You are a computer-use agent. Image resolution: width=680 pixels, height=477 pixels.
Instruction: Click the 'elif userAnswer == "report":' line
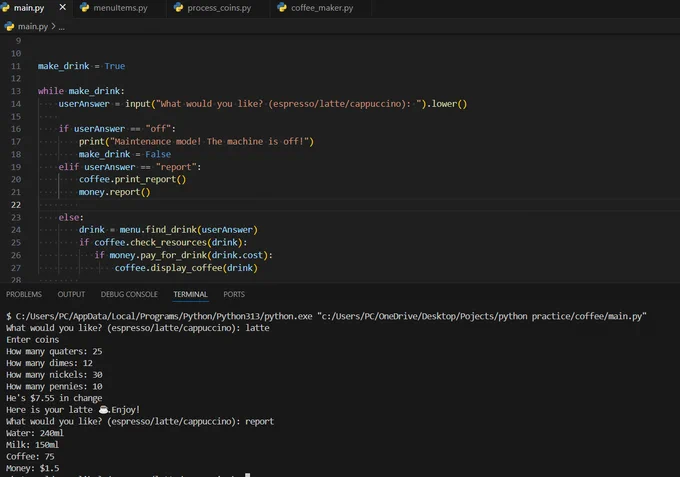[x=130, y=167]
